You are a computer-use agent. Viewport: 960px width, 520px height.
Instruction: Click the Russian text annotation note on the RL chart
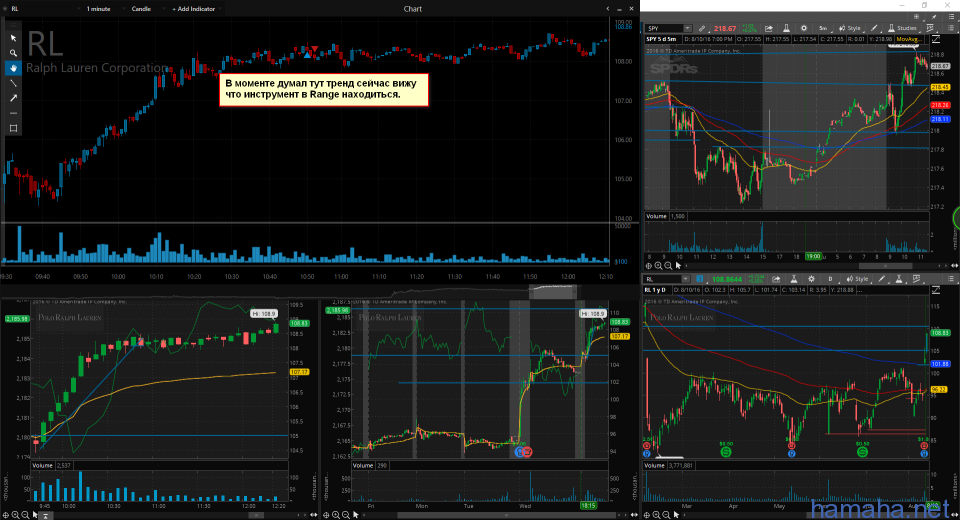pos(323,89)
